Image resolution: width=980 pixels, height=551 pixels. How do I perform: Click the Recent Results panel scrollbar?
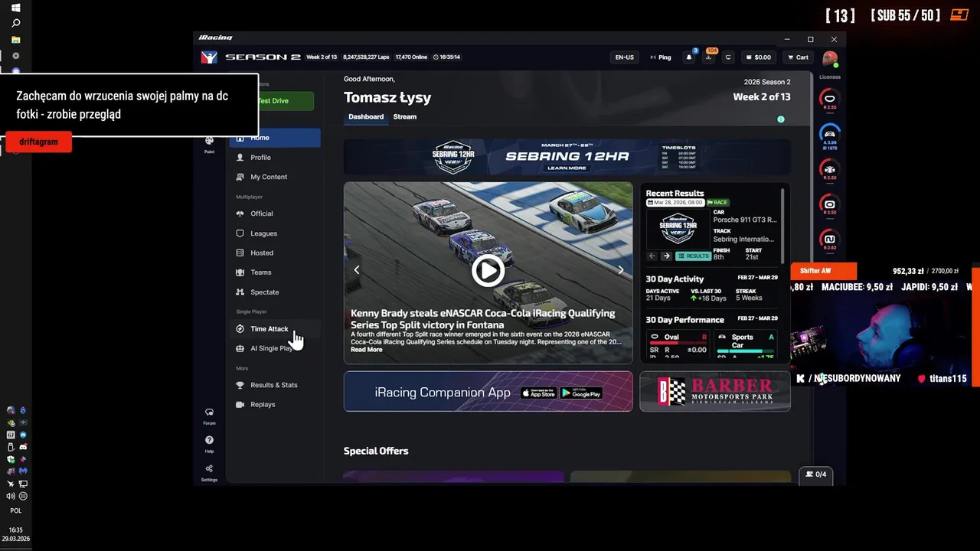click(782, 226)
